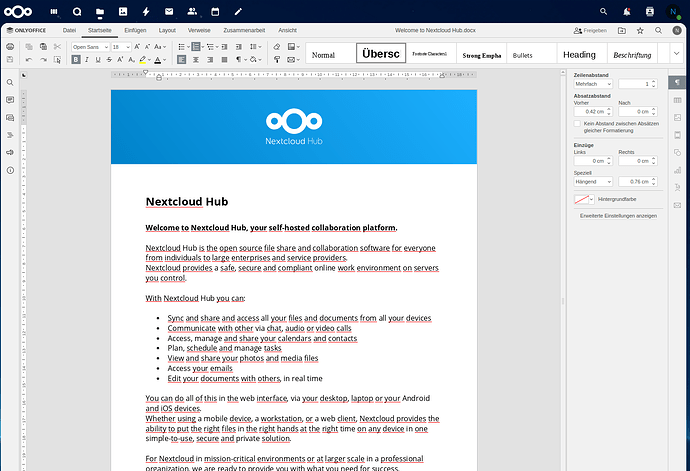Open the Datei menu
This screenshot has width=690, height=471.
click(x=69, y=30)
